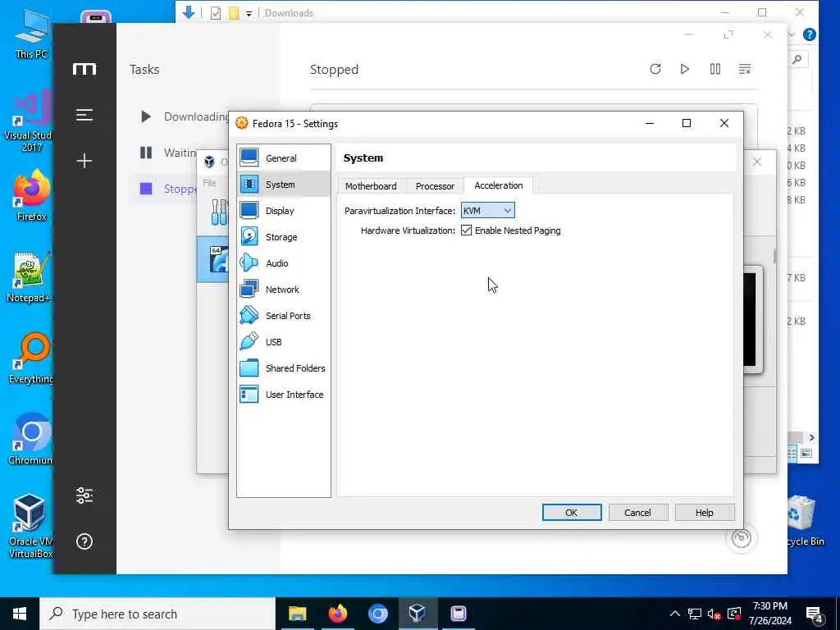Open volume control in system tray
840x630 pixels.
(714, 614)
